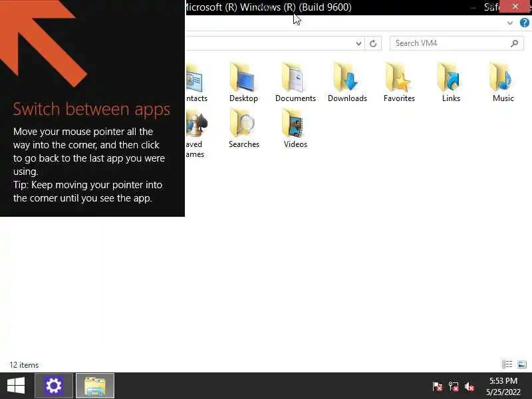This screenshot has width=532, height=399.
Task: Open the Music folder
Action: 503,82
